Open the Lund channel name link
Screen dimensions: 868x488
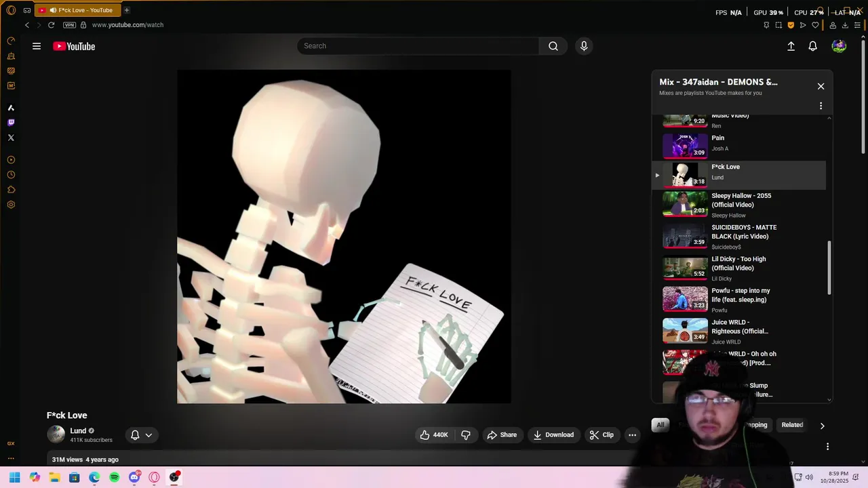(78, 431)
